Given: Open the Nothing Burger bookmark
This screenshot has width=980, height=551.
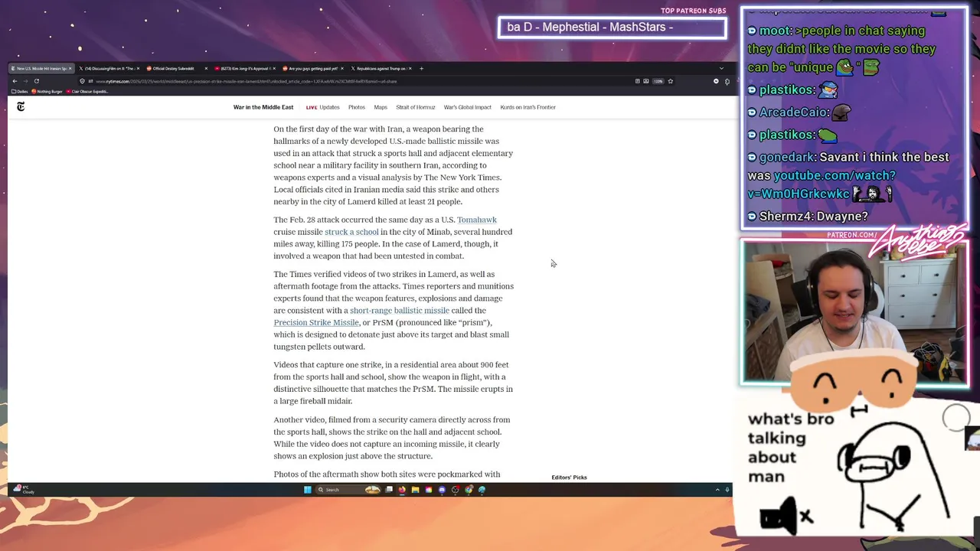Looking at the screenshot, I should (47, 91).
